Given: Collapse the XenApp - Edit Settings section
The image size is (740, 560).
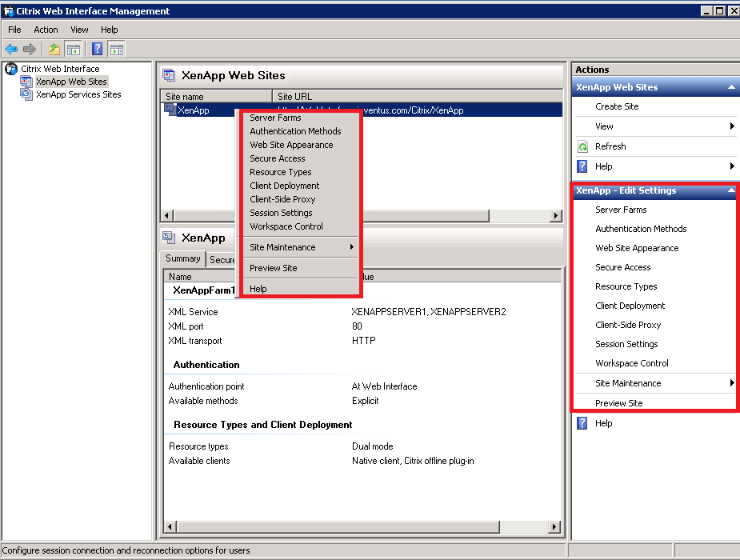Looking at the screenshot, I should tap(731, 190).
